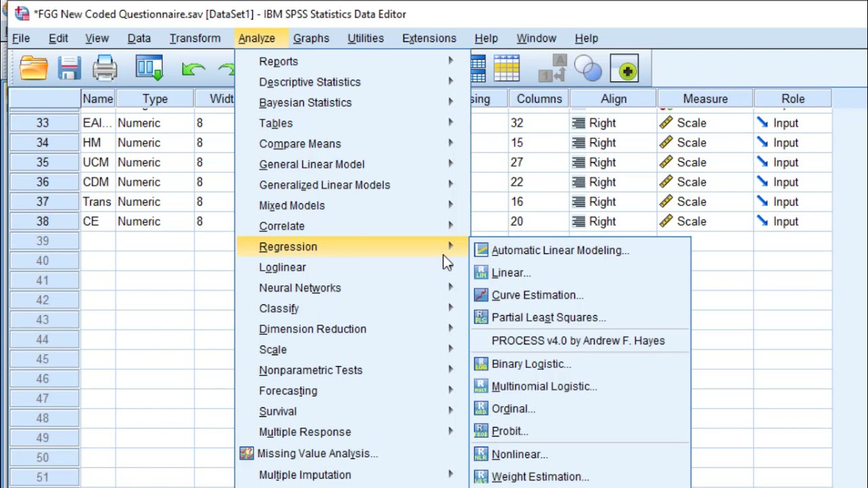Click the Print toolbar icon

pos(105,68)
